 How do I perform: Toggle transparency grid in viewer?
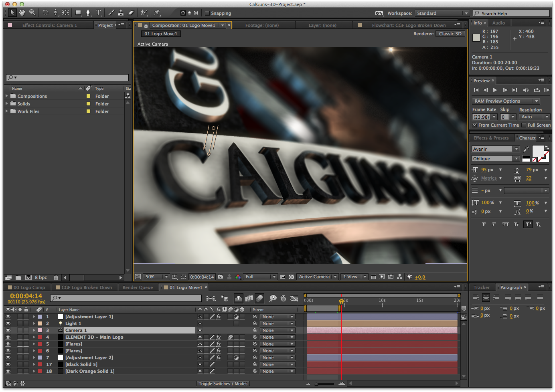292,277
